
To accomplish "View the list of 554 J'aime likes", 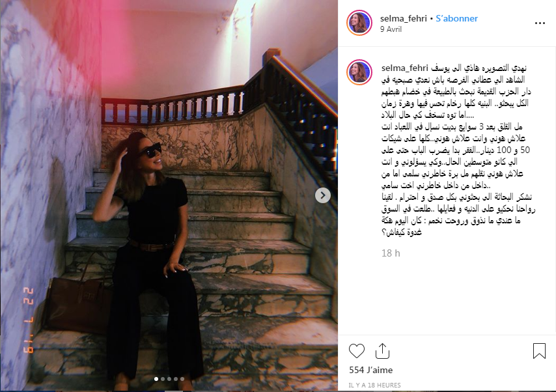I will click(x=370, y=370).
